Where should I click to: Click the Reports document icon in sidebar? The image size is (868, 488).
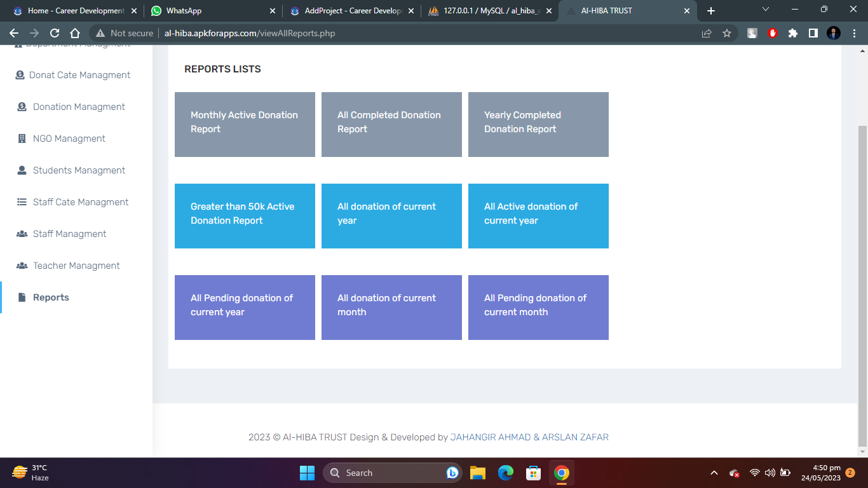point(22,297)
